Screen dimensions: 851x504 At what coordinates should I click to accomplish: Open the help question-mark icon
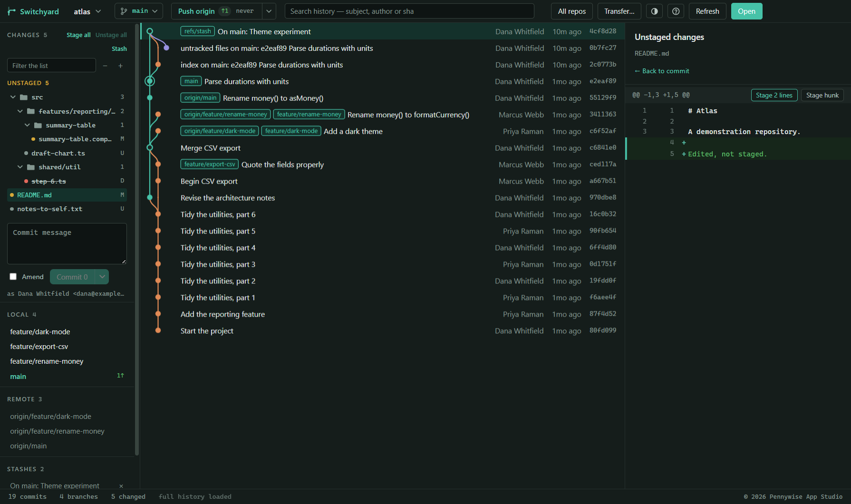point(676,11)
